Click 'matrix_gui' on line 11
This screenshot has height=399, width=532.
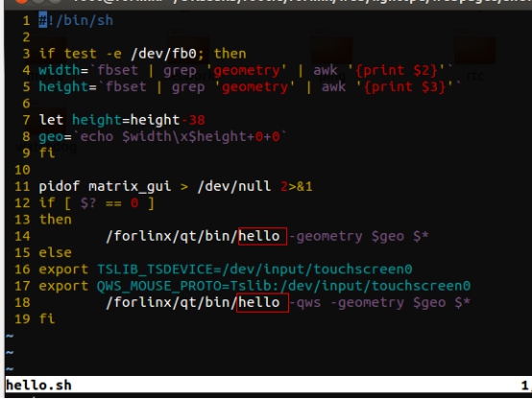[x=130, y=186]
